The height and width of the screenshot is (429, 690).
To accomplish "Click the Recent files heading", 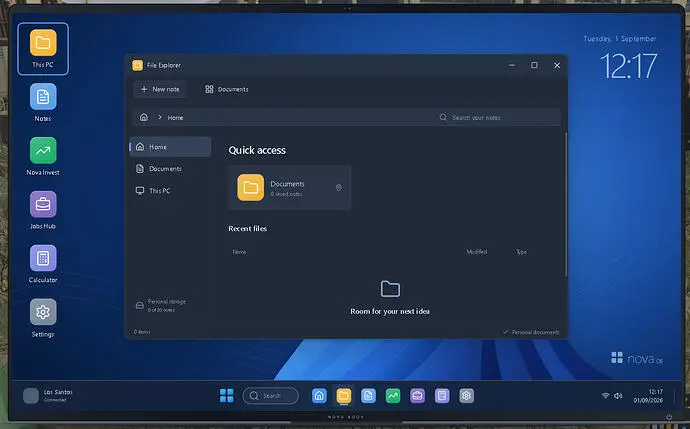I will 247,228.
